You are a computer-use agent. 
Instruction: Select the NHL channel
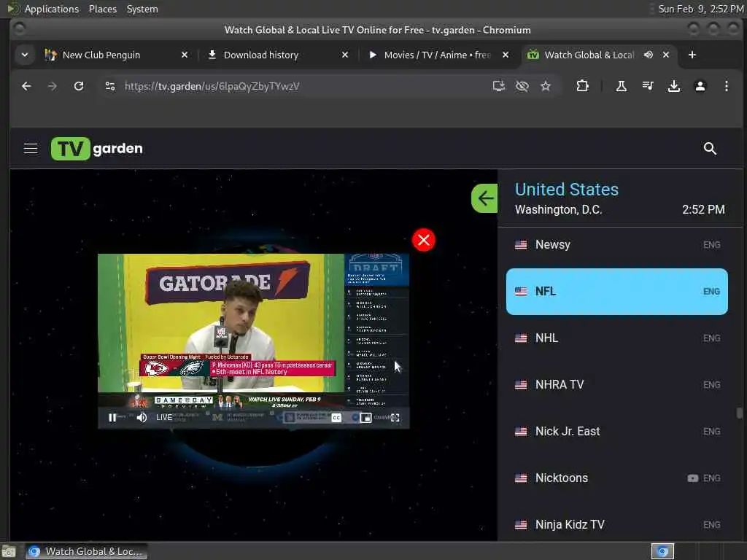(x=617, y=338)
